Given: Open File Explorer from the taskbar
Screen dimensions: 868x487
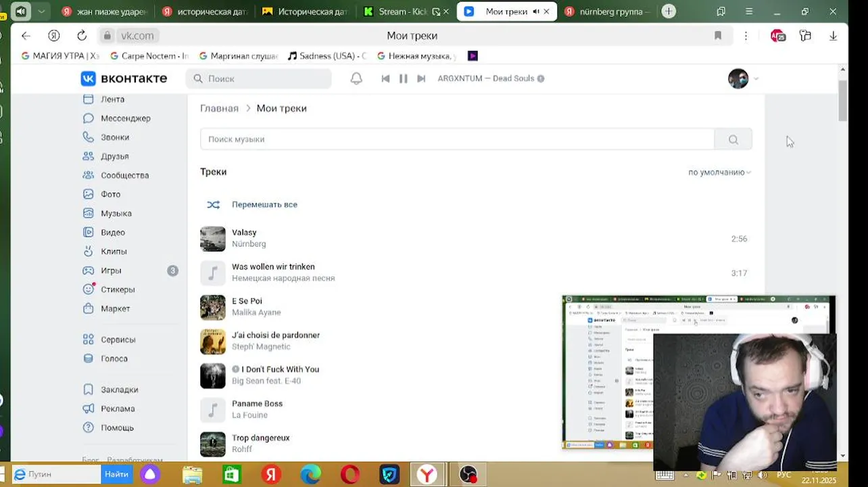Looking at the screenshot, I should tap(192, 475).
